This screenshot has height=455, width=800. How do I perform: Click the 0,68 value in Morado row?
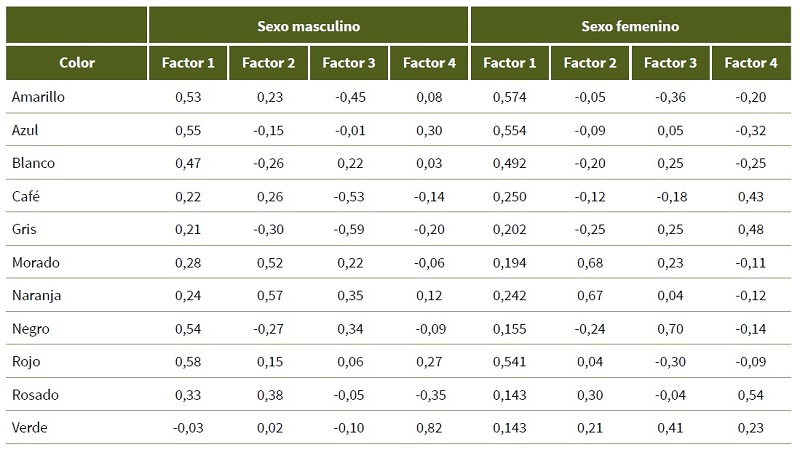point(590,262)
